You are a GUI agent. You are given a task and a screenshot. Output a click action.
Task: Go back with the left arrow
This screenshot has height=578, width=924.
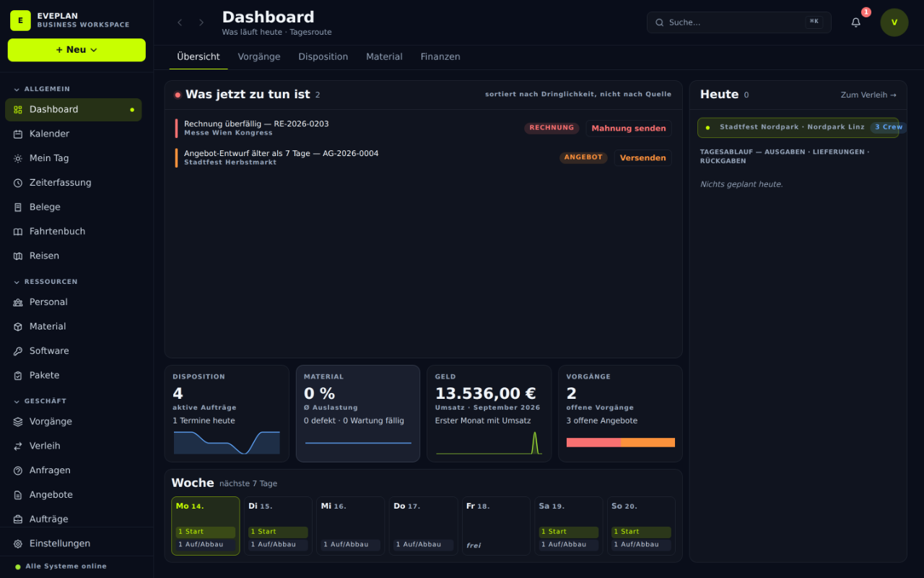180,22
